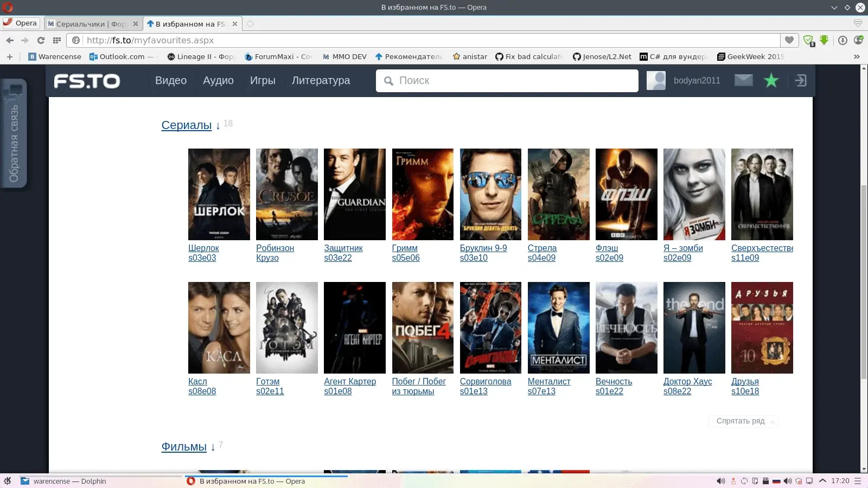Click the Агент Картер title link

tap(350, 381)
